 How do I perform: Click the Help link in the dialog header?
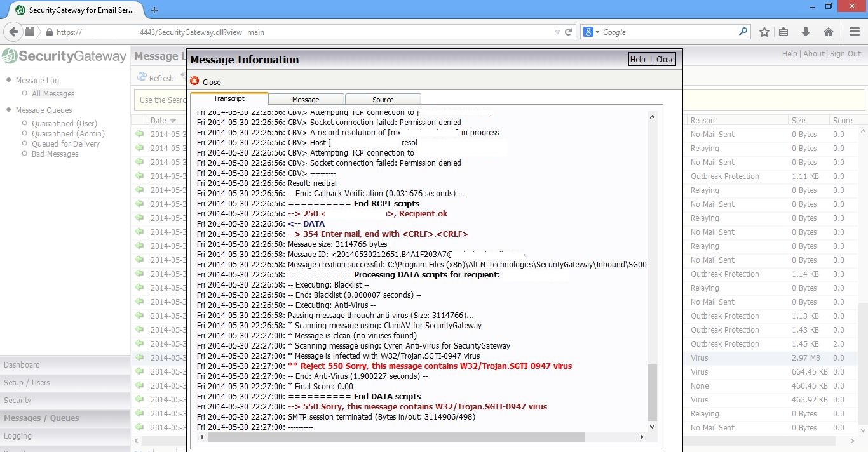[637, 59]
